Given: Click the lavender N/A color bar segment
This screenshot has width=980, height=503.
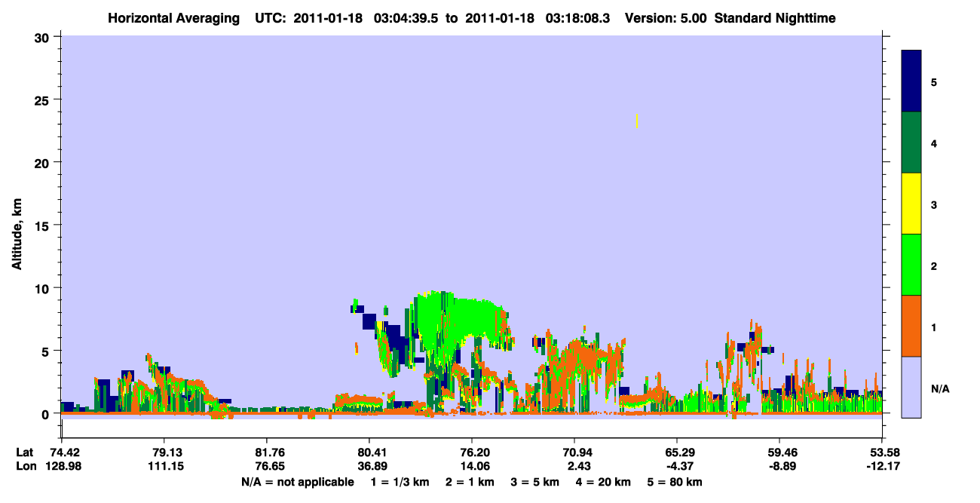Looking at the screenshot, I should [911, 387].
